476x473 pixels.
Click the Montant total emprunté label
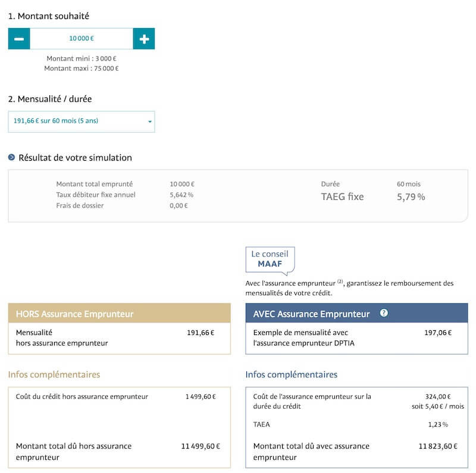point(95,184)
